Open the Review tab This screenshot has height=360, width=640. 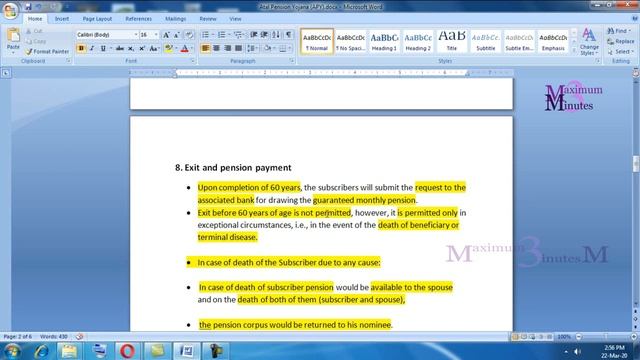[208, 19]
